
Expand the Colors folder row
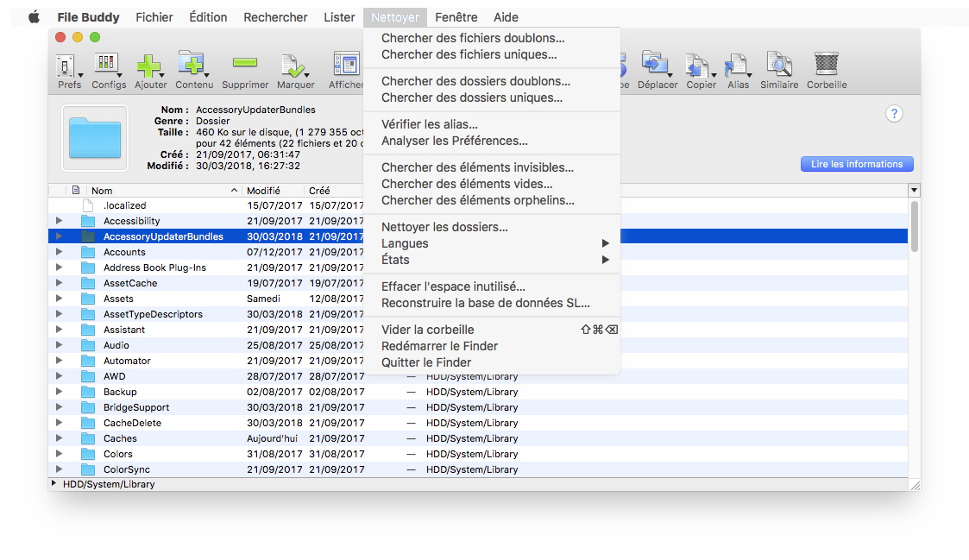[59, 453]
